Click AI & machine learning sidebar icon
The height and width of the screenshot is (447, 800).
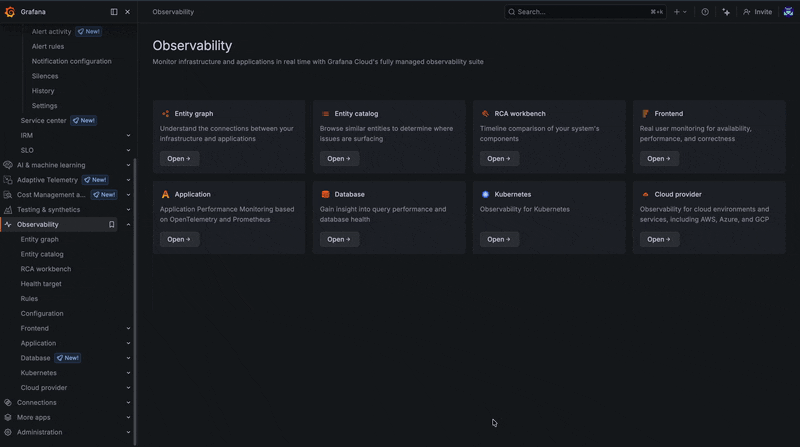click(8, 165)
